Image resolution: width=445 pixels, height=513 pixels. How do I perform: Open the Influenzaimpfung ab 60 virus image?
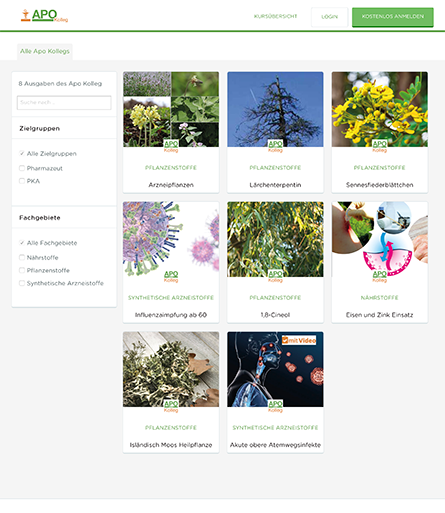(x=171, y=239)
